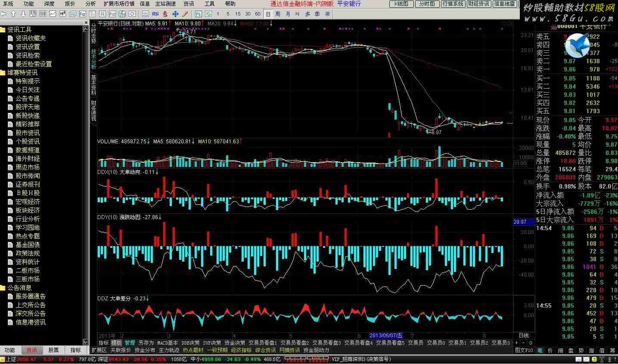Click the 财经资讯 button

478,4
